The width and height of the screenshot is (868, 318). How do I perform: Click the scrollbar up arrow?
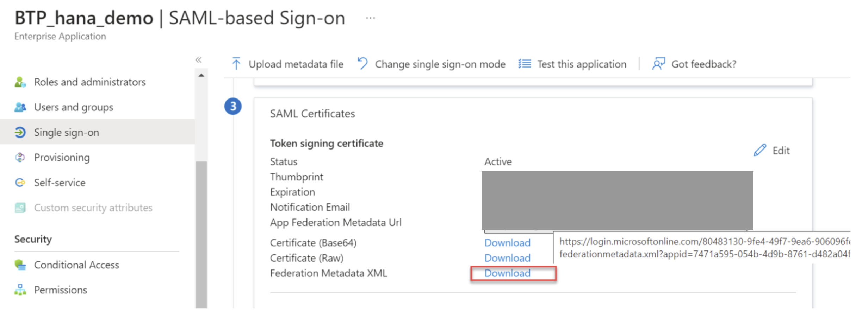201,75
